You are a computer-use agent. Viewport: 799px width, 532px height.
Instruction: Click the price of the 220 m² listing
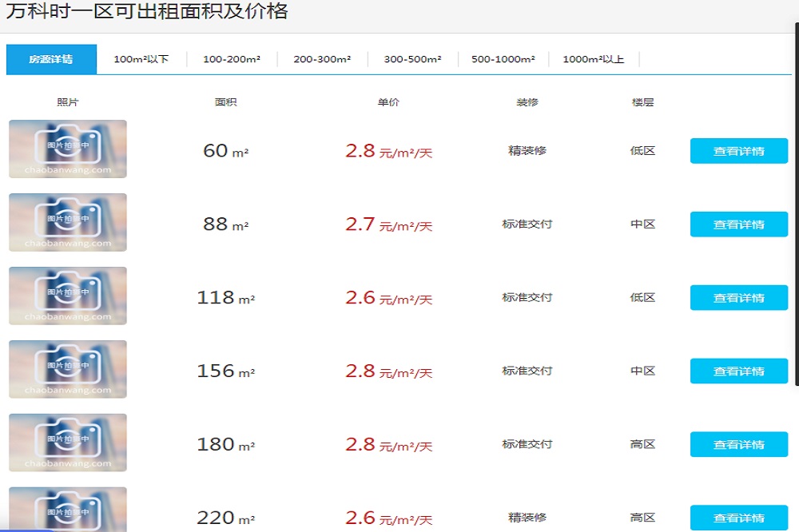pos(389,518)
